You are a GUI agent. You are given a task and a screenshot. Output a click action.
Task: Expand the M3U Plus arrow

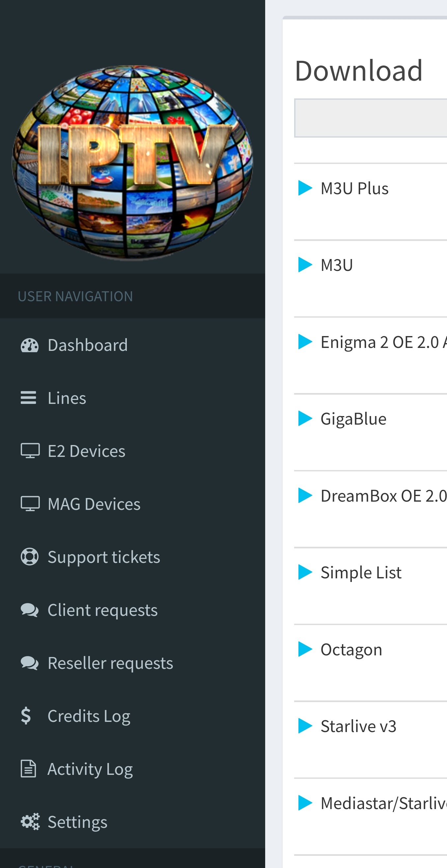click(305, 188)
